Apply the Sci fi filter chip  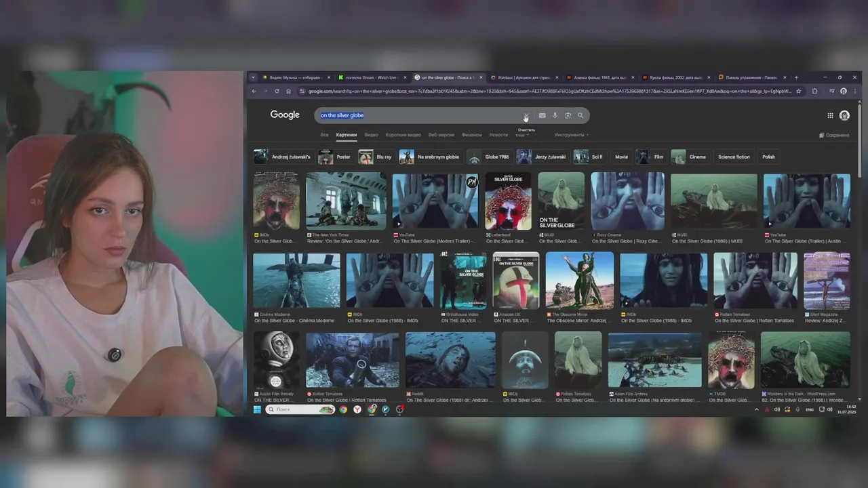(x=589, y=157)
